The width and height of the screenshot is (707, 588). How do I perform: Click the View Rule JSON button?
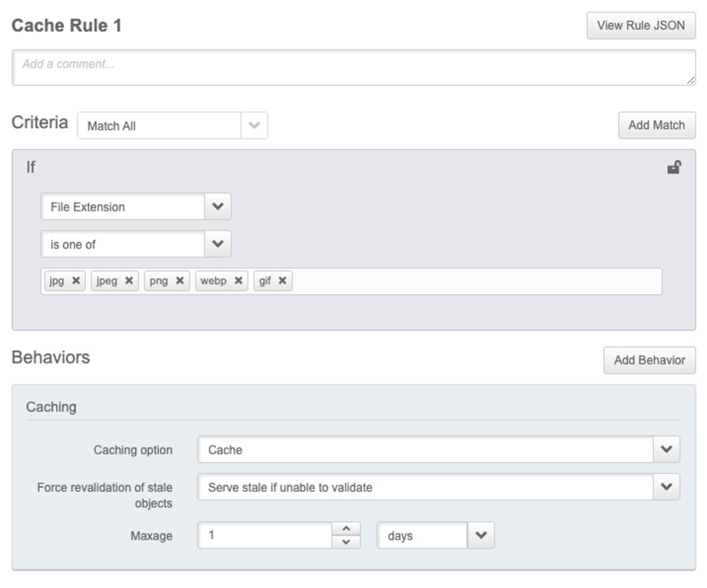(641, 26)
